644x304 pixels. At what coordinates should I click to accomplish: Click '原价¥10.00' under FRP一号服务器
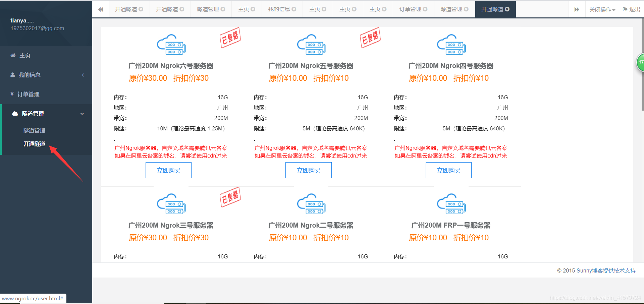pyautogui.click(x=428, y=238)
